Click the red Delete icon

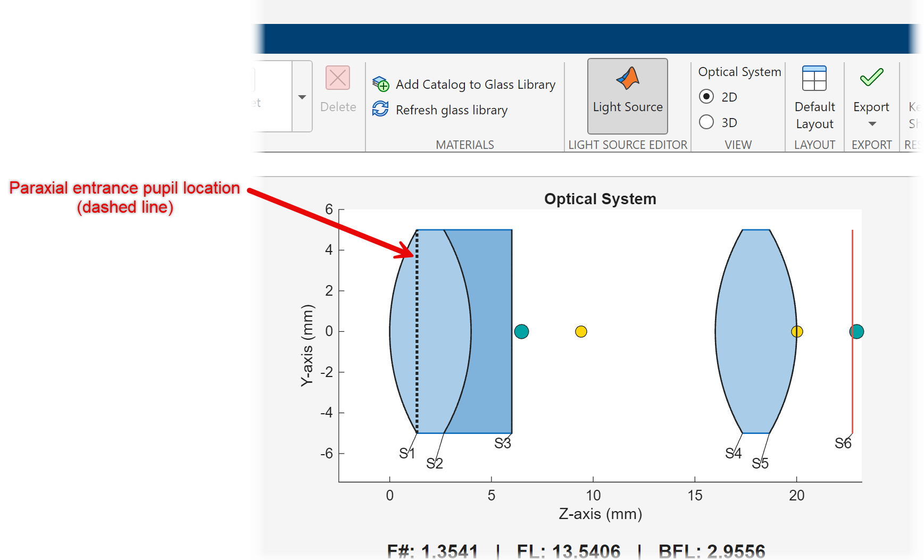click(x=338, y=78)
